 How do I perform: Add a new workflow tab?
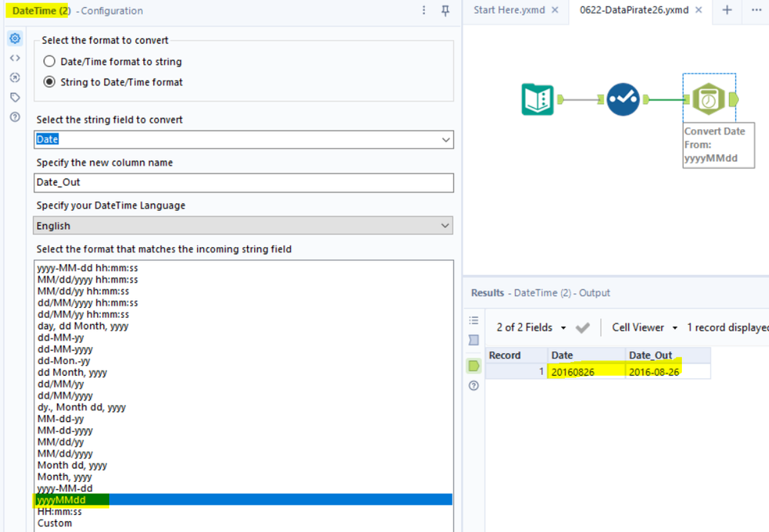727,10
